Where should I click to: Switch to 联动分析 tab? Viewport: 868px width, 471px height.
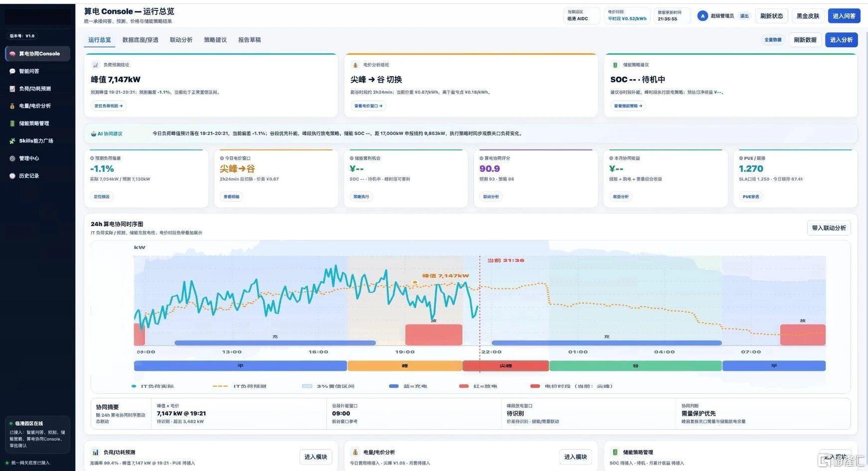point(181,40)
